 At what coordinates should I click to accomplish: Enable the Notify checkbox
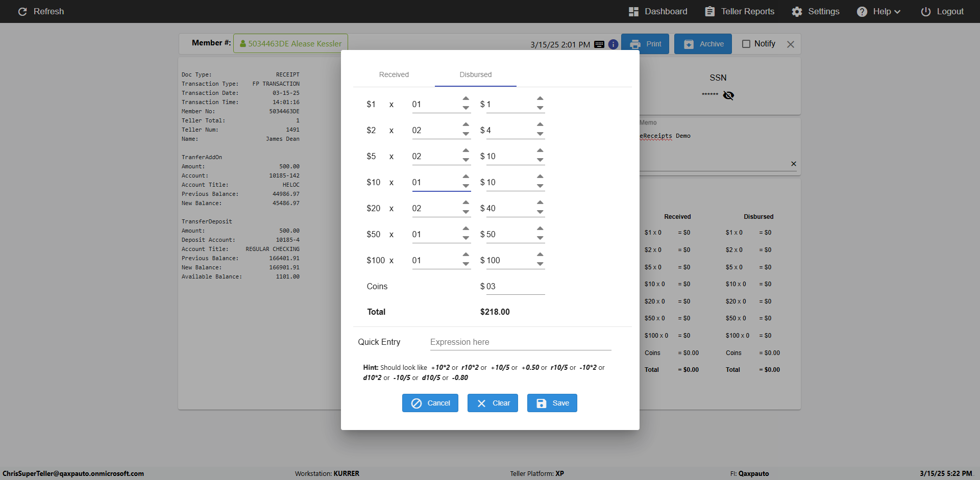pos(746,44)
